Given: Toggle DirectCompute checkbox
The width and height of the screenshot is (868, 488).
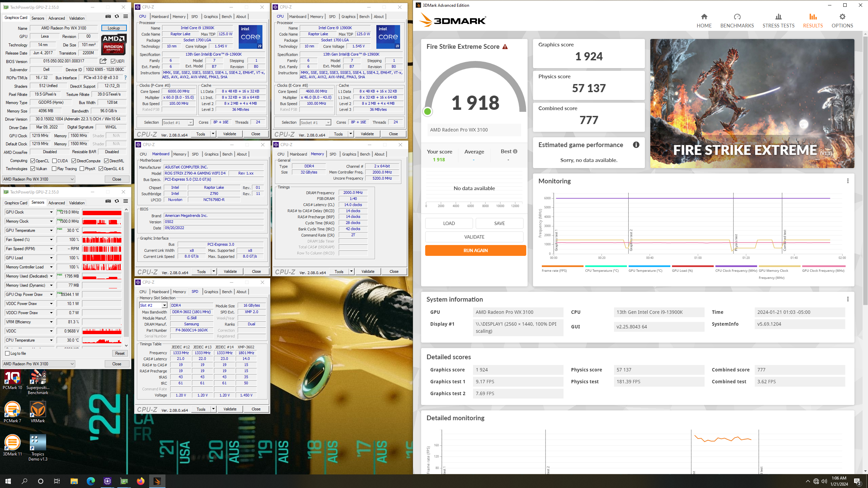Looking at the screenshot, I should tap(74, 161).
